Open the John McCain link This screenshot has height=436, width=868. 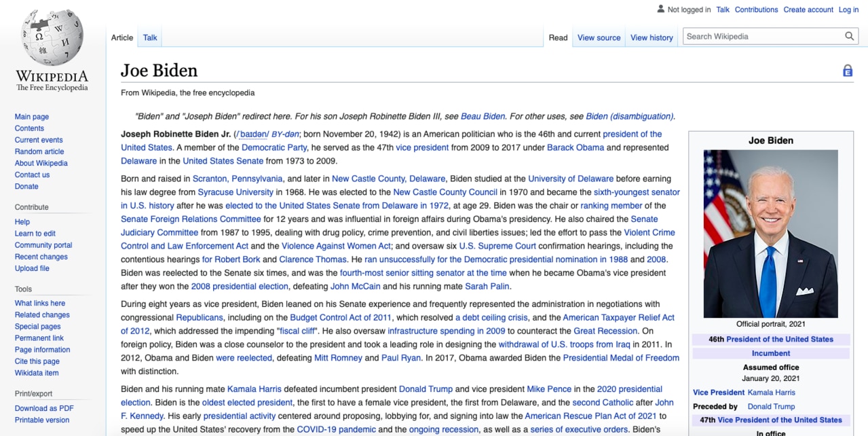click(356, 286)
